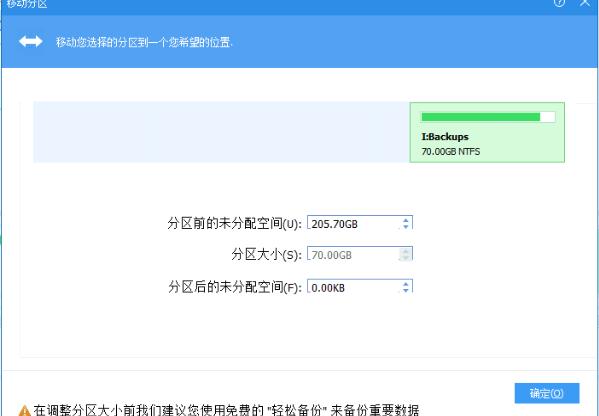Screen dimensions: 599x416
Task: Increase unallocated space before partition value
Action: 406,220
